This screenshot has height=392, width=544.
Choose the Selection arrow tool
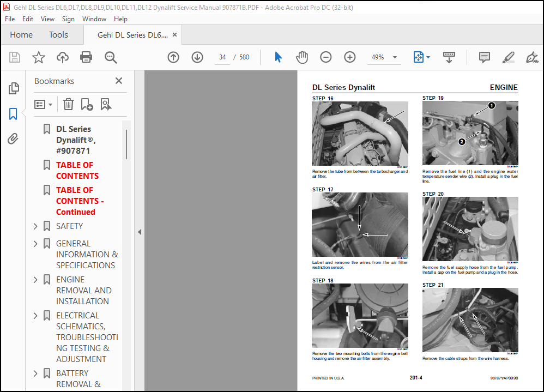point(278,57)
